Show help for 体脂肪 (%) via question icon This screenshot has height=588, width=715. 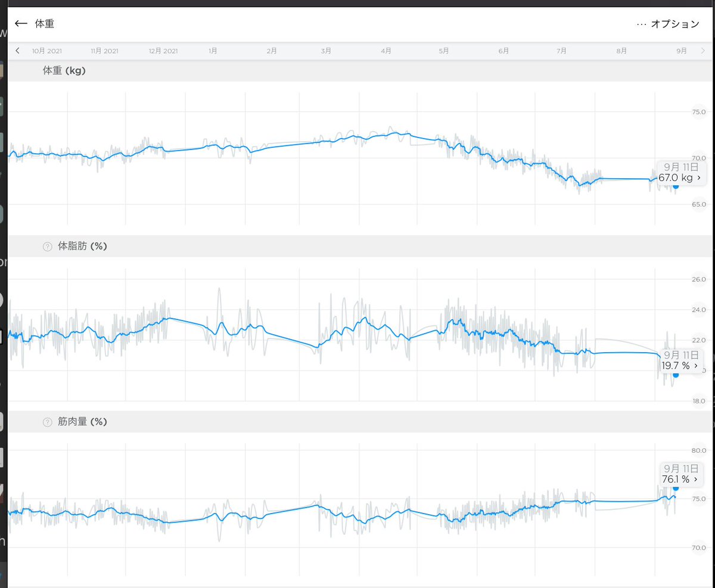[x=48, y=247]
